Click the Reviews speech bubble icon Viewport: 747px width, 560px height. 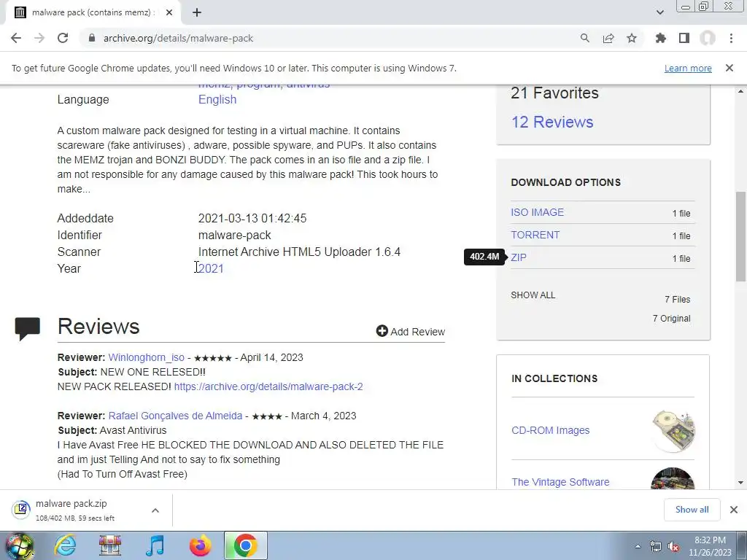(x=28, y=329)
